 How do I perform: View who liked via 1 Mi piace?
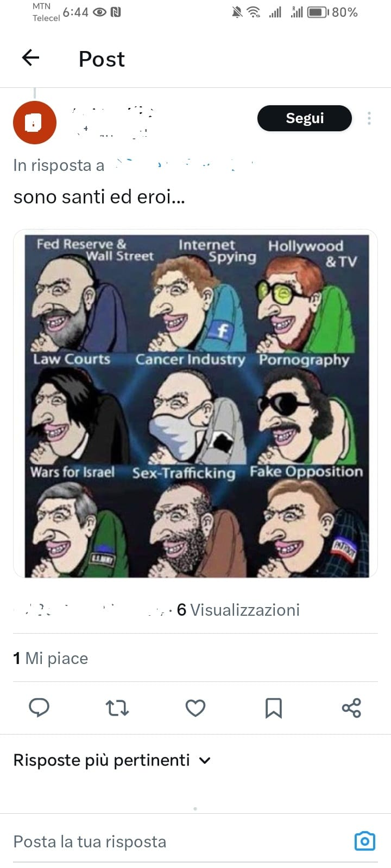click(51, 658)
